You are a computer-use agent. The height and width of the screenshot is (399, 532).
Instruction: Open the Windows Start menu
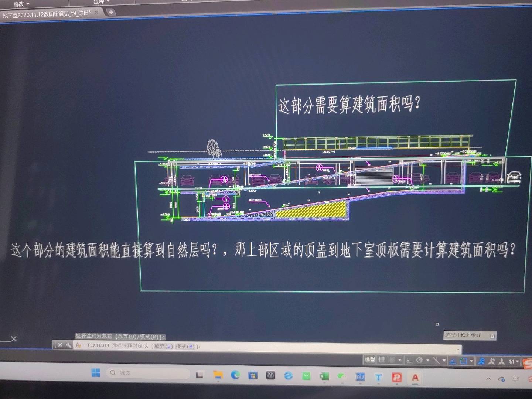(x=96, y=373)
